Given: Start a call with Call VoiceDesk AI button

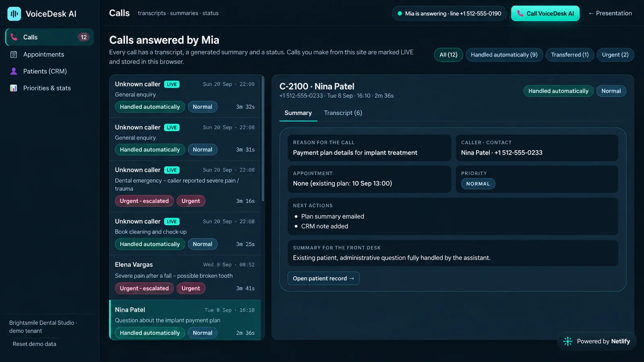Looking at the screenshot, I should (545, 13).
